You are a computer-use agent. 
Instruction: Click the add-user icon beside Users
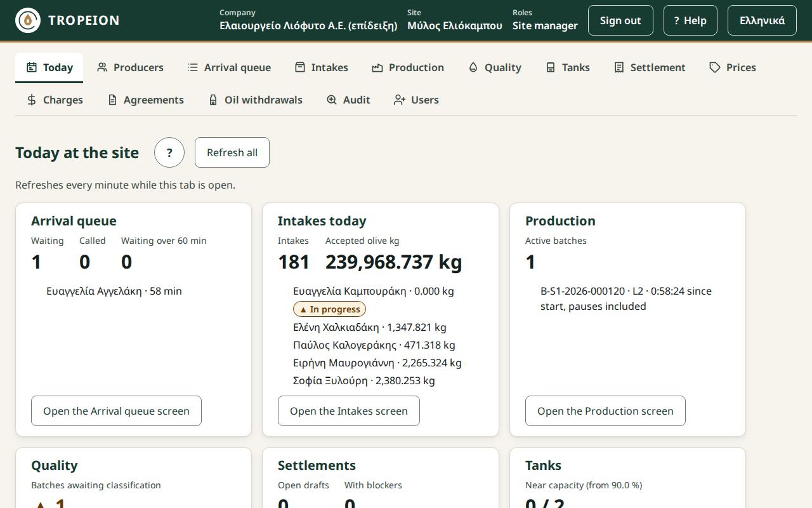point(400,100)
